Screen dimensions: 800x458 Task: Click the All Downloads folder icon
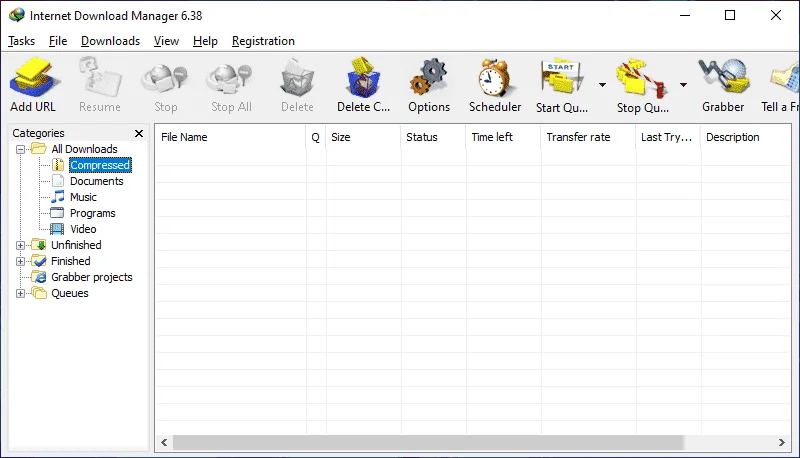39,148
